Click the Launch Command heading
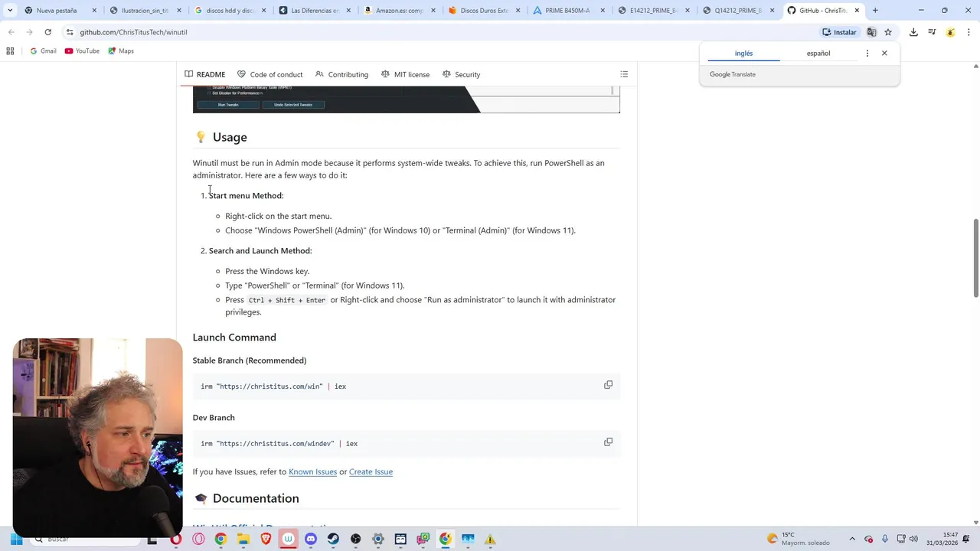This screenshot has width=980, height=551. 234,337
